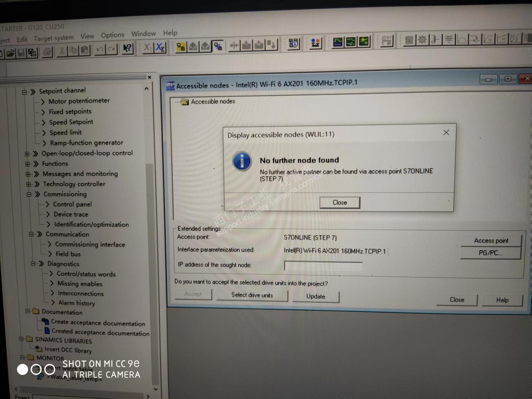Click the expert list table toolbar icon

click(x=409, y=40)
